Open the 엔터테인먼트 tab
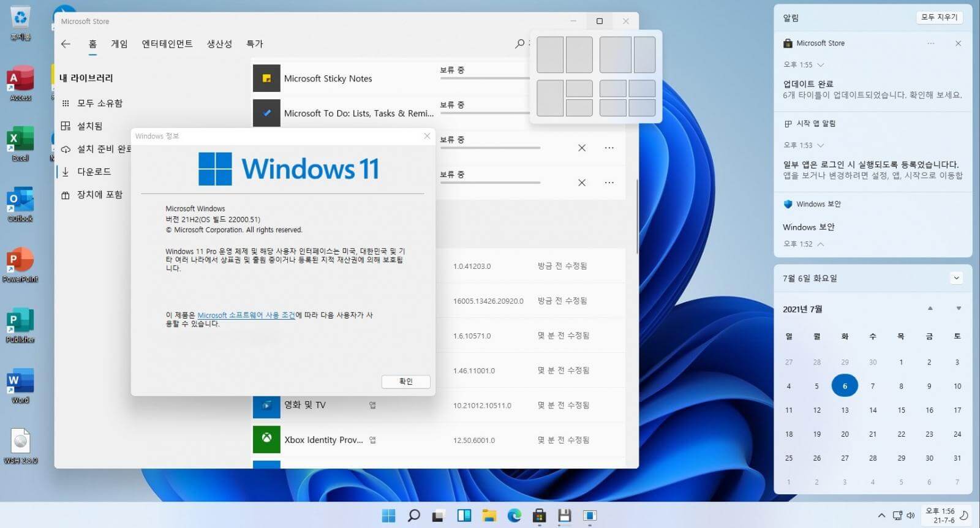The image size is (980, 528). pos(167,44)
